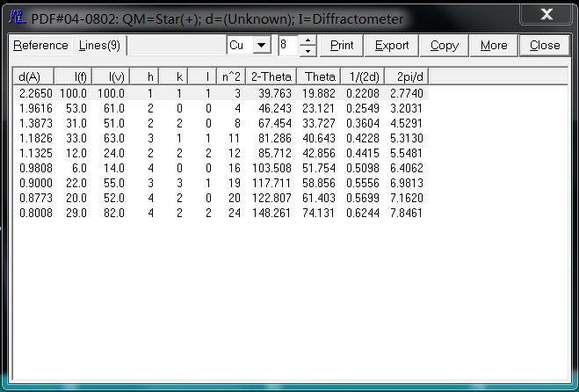Select the row with d-spacing 1.1826

pos(221,138)
